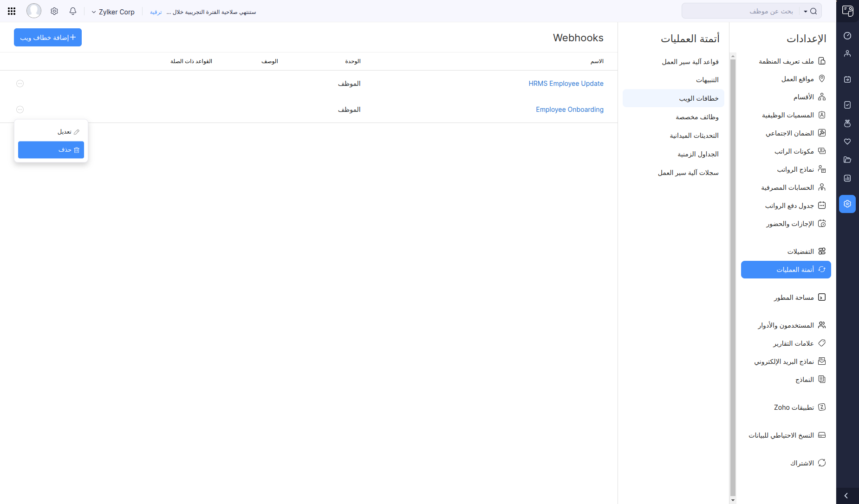Open the dashboard gauge icon in the right rail
Screen dimensions: 859x504
(847, 36)
